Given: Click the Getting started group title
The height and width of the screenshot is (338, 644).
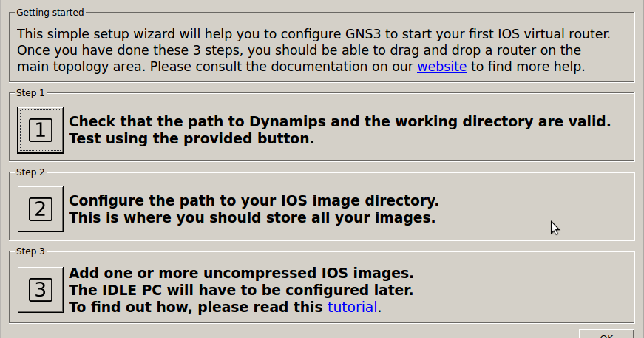Looking at the screenshot, I should coord(50,13).
